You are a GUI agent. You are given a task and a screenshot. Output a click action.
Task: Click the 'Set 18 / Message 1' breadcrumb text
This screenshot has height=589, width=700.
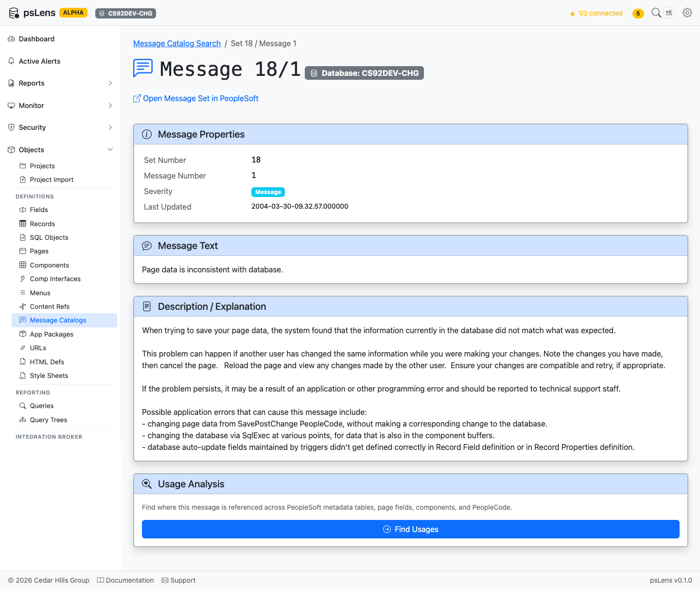[263, 43]
